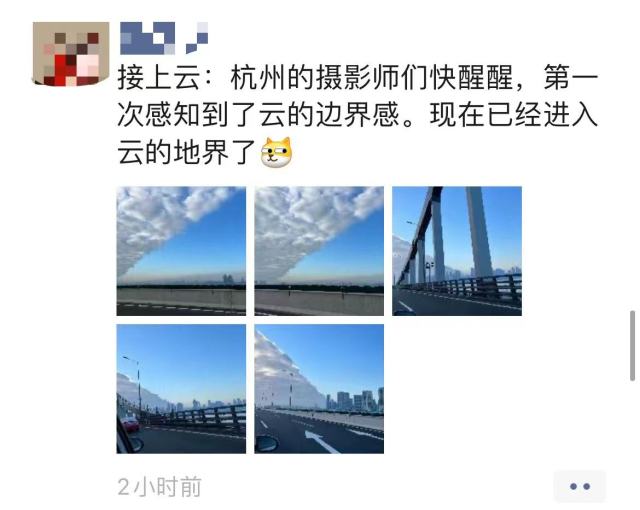Open the bridge tower pylons photo
Viewport: 640px width, 510px height.
coord(457,251)
